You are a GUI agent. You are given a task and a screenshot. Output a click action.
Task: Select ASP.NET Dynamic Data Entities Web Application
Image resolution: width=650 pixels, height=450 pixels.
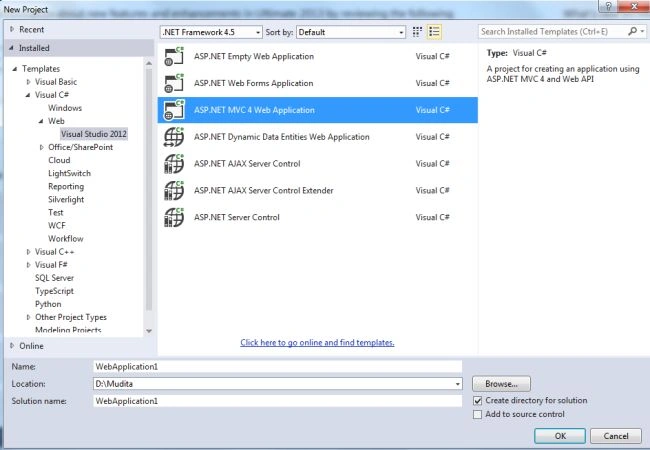coord(318,137)
